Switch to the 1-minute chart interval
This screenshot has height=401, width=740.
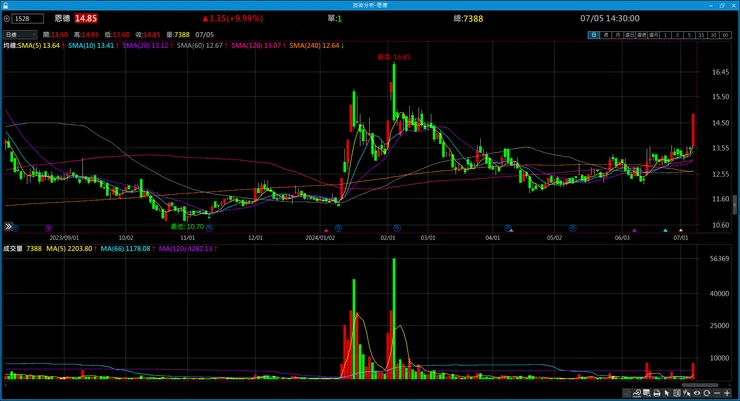(666, 35)
